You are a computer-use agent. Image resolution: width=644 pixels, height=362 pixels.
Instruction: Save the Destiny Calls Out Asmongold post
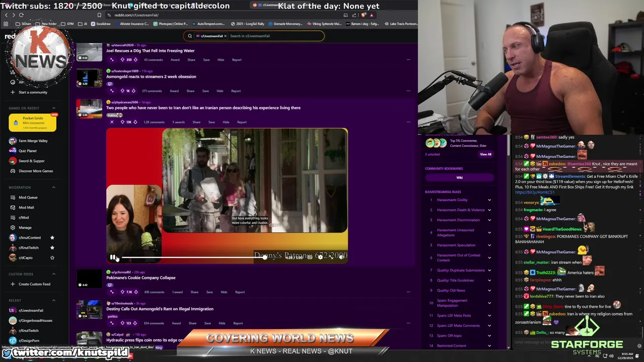coord(207,323)
